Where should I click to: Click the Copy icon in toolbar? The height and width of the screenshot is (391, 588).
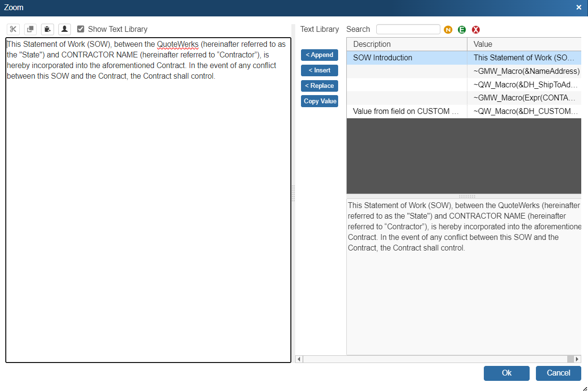[30, 29]
